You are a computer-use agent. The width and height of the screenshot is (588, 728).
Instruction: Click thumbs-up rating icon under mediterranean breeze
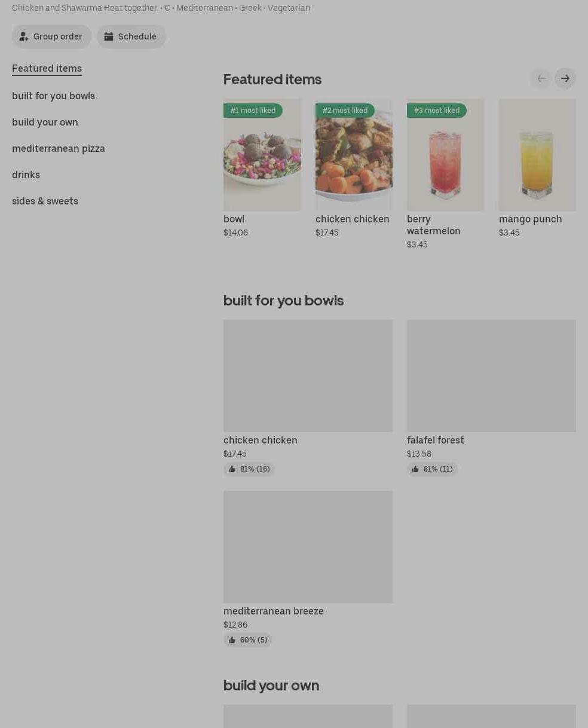pos(232,640)
